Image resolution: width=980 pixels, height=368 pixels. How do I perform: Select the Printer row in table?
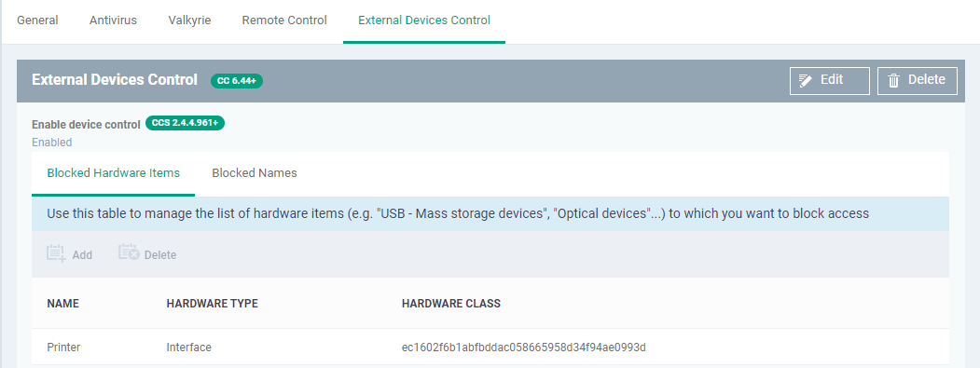(490, 347)
